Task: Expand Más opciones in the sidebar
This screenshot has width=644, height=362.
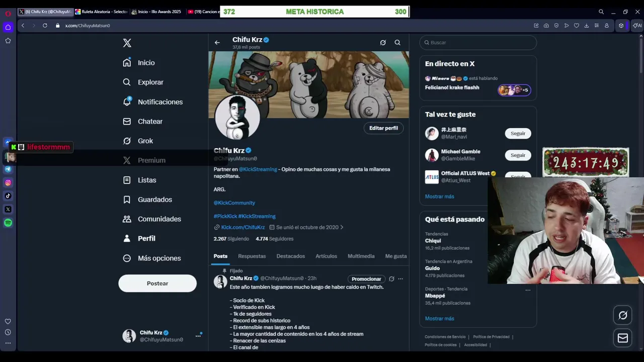Action: 152,258
